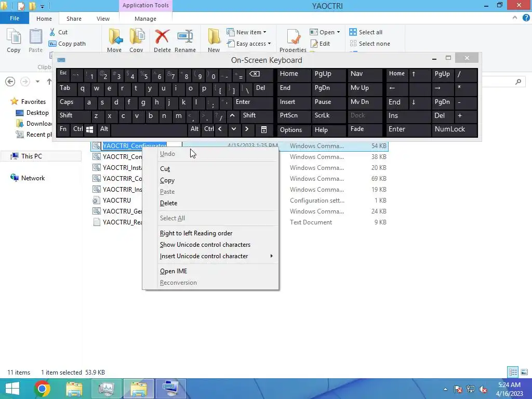This screenshot has width=532, height=399.
Task: Click the Nav key on On-Screen Keyboard
Action: click(x=364, y=74)
